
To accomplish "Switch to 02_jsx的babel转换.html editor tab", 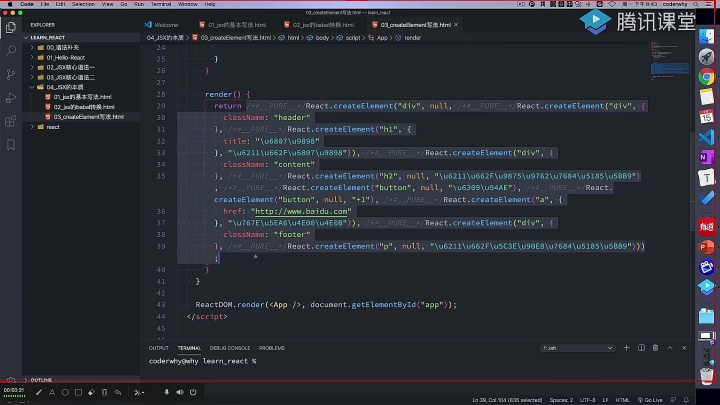I will pyautogui.click(x=323, y=25).
